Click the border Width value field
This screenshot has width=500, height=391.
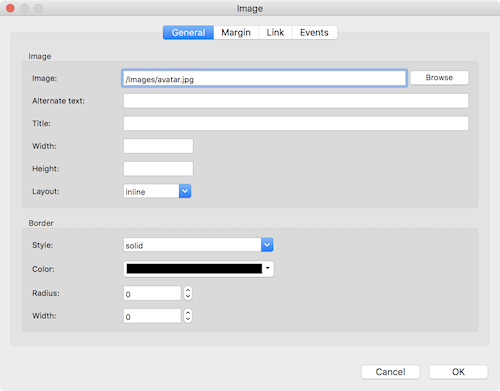(x=152, y=316)
